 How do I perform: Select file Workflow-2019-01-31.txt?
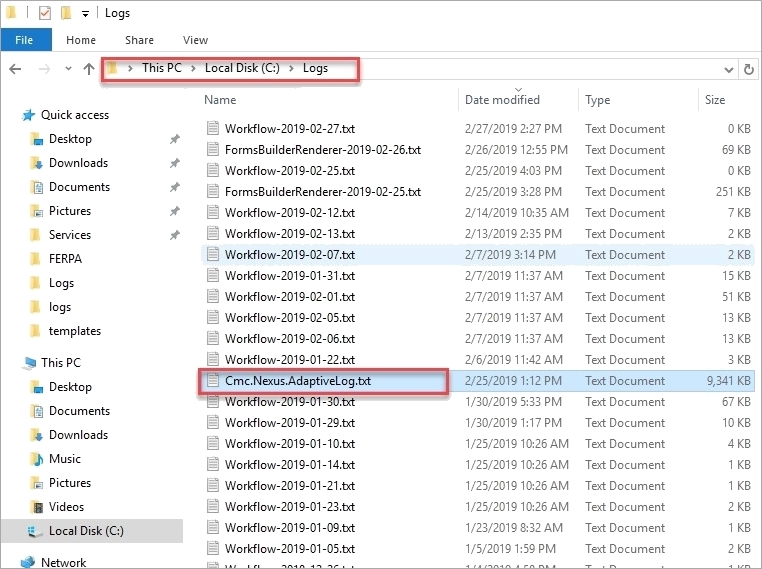[290, 276]
